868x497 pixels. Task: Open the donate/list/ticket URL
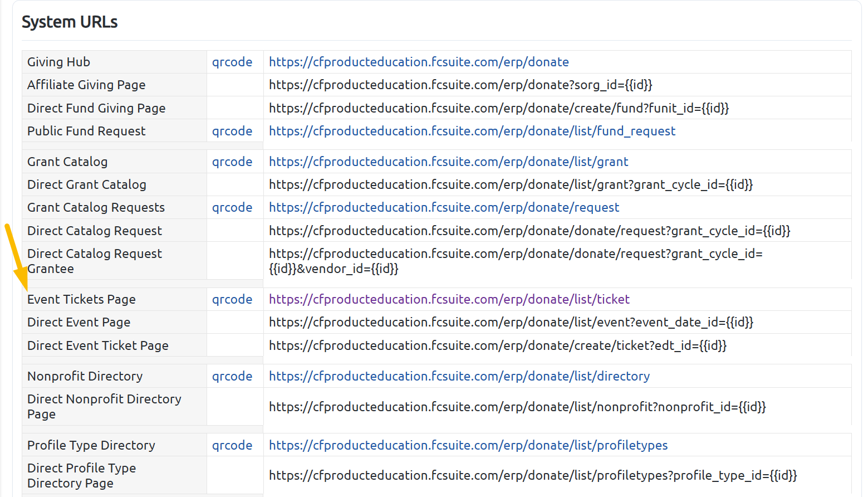point(449,299)
